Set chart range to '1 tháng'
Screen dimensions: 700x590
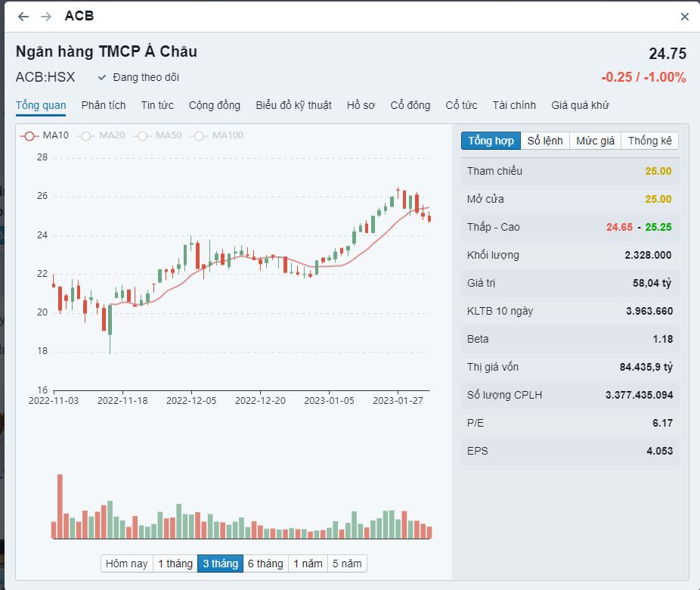[x=175, y=564]
